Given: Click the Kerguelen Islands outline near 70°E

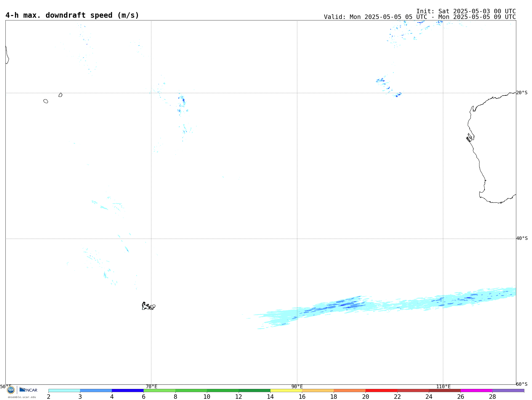Looking at the screenshot, I should (149, 306).
